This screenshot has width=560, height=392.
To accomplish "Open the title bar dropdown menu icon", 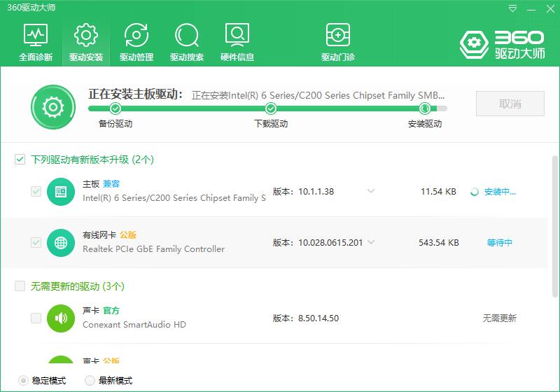I will [512, 8].
